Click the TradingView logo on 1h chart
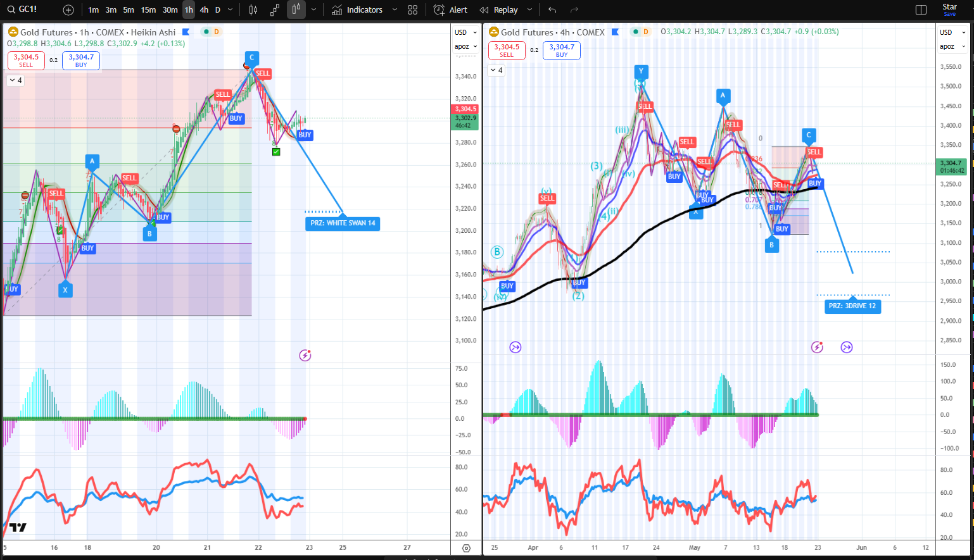Screen dimensions: 974x560 (18, 528)
